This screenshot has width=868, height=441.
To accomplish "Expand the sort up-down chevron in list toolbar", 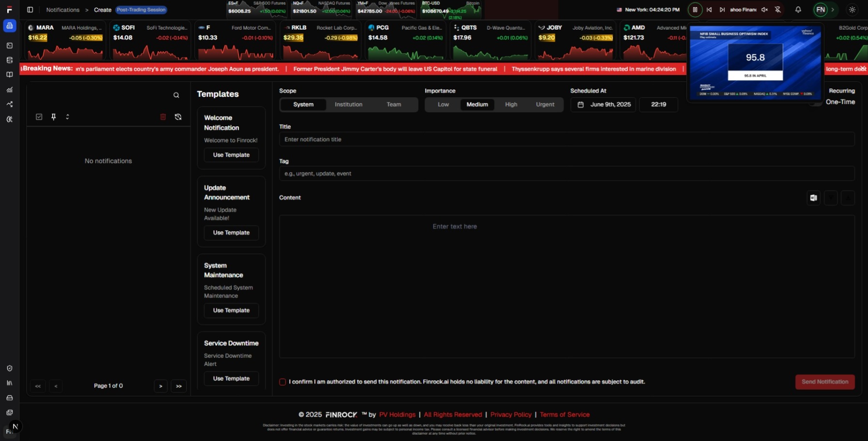I will coord(68,117).
